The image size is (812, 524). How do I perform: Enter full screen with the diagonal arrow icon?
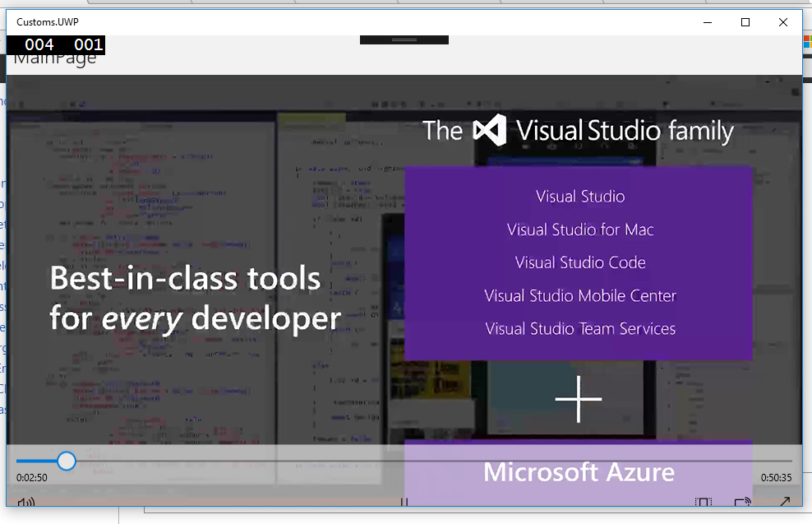coord(785,502)
